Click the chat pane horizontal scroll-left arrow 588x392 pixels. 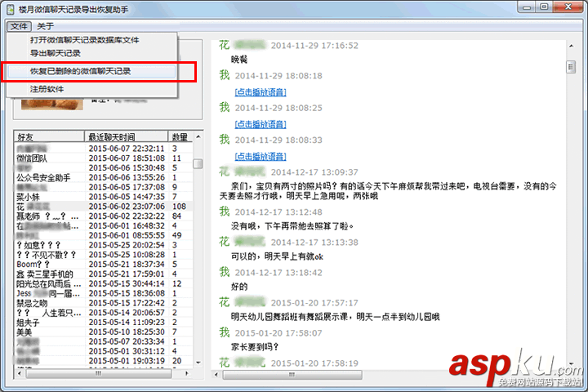(216, 375)
